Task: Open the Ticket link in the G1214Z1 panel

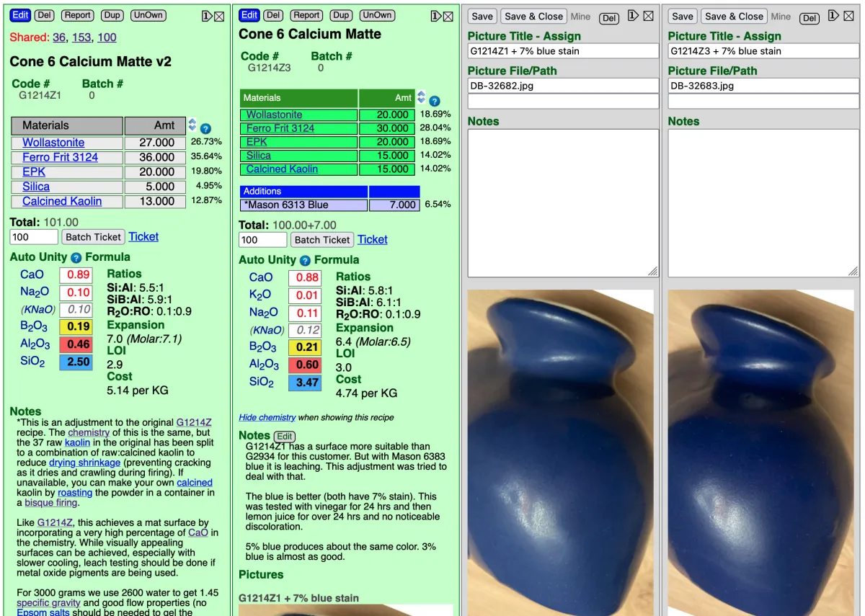Action: (143, 236)
